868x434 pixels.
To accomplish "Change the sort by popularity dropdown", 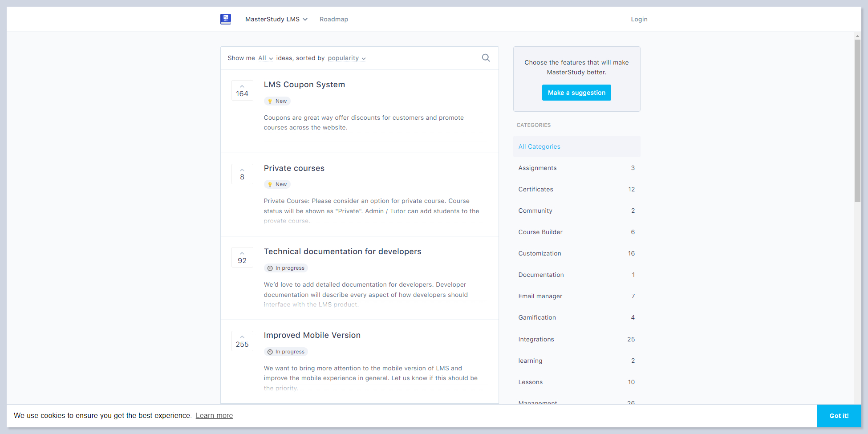I will [x=346, y=58].
